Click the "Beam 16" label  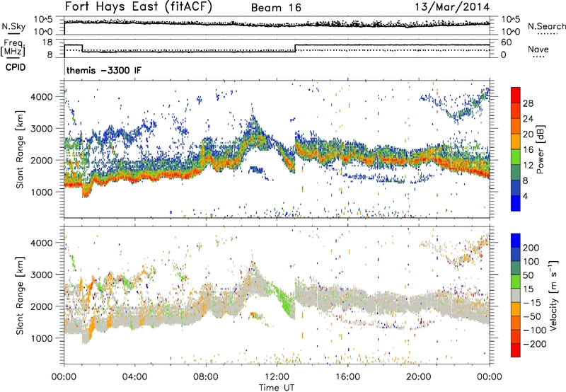[276, 8]
